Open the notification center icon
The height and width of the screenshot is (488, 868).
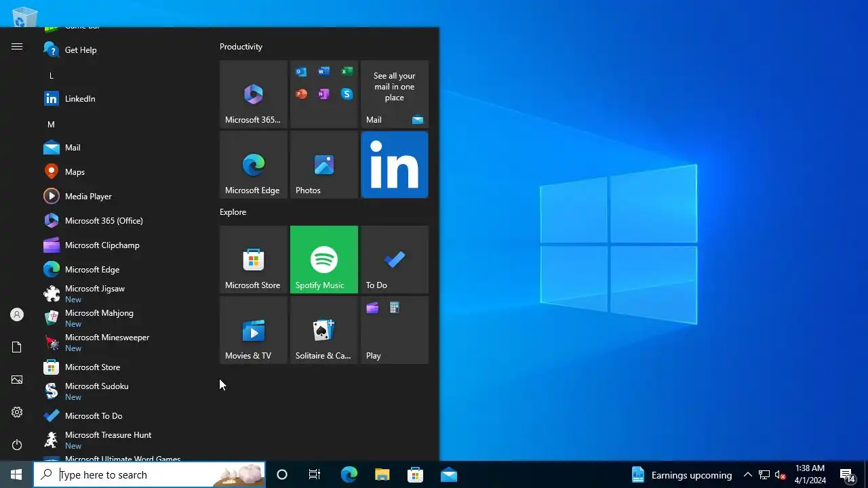847,474
